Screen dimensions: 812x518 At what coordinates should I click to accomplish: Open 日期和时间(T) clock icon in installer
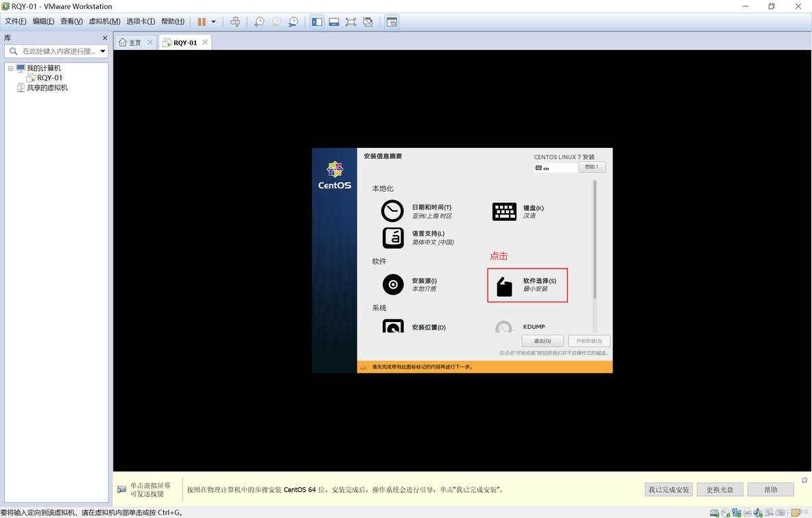pos(392,211)
